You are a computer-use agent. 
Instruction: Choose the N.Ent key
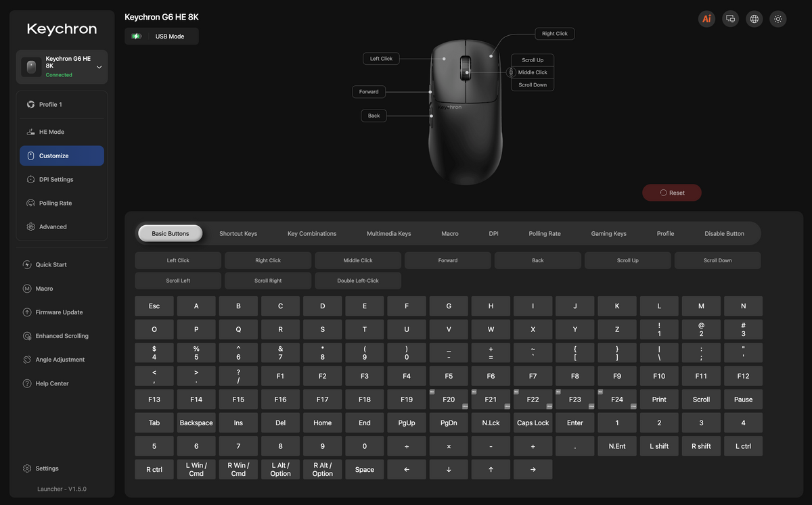(x=617, y=446)
